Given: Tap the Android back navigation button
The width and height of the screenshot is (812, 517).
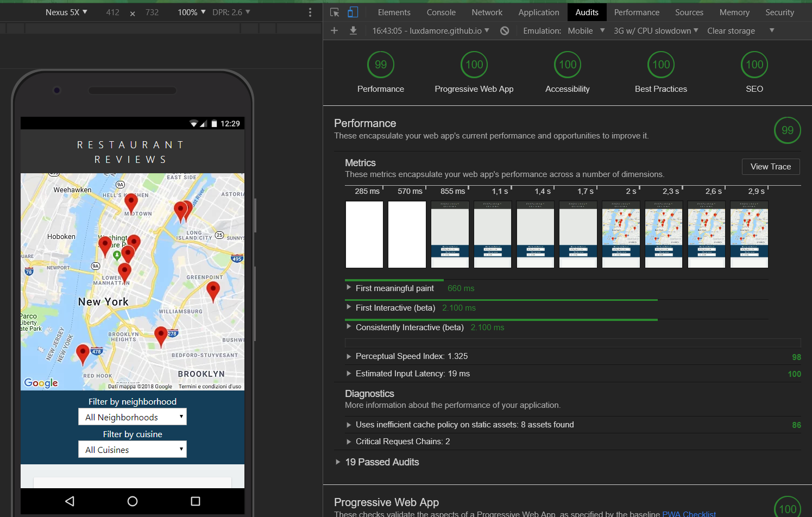Looking at the screenshot, I should pos(70,501).
